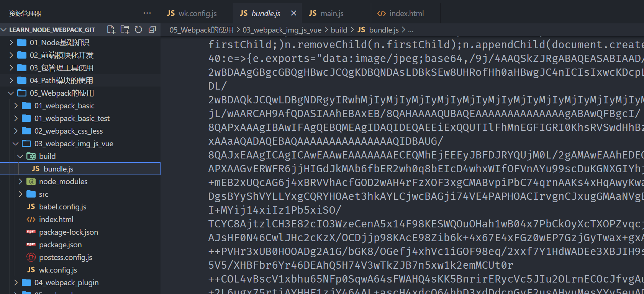Select package-lock.json in the explorer
Viewport: 644px width, 294px height.
(x=68, y=232)
